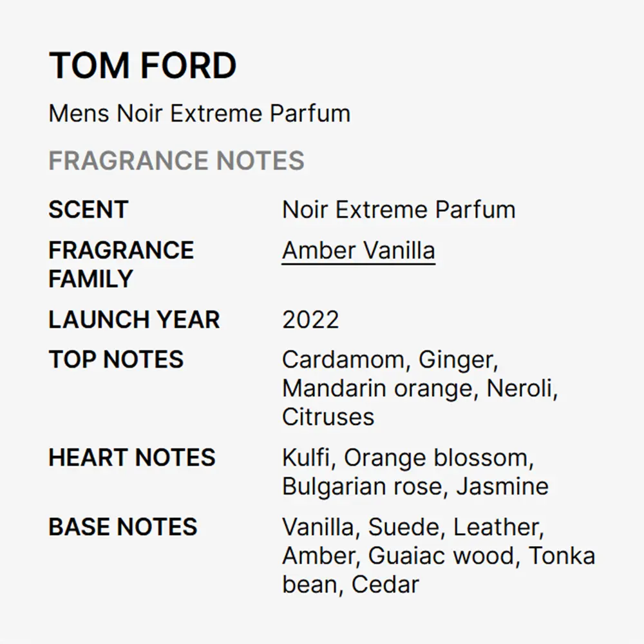Click the TOP NOTES label

116,359
